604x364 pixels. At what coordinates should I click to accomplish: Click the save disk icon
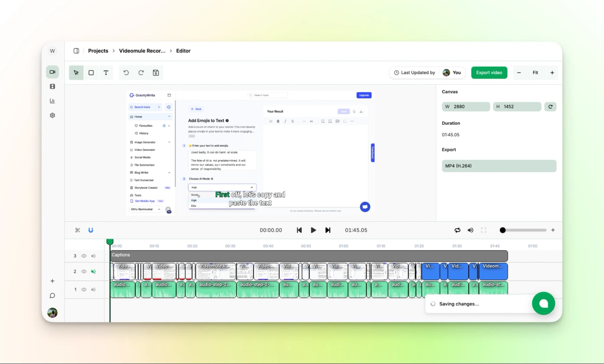pos(156,73)
